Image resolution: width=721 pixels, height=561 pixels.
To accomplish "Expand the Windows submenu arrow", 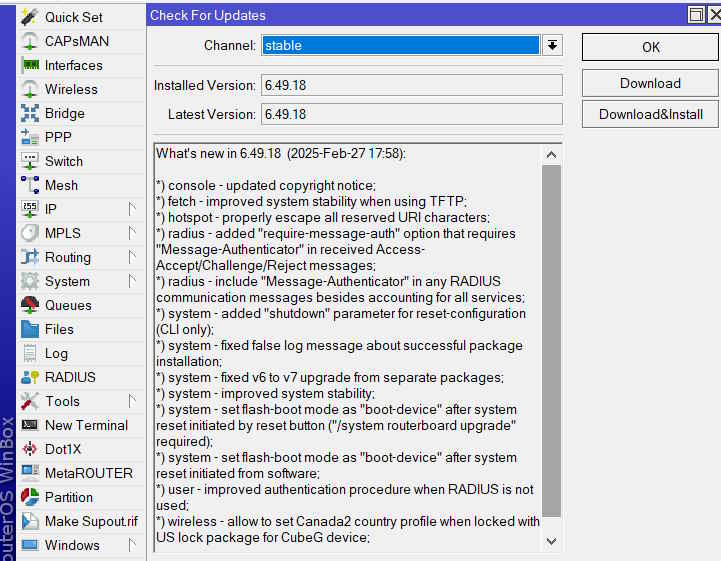I will click(132, 545).
